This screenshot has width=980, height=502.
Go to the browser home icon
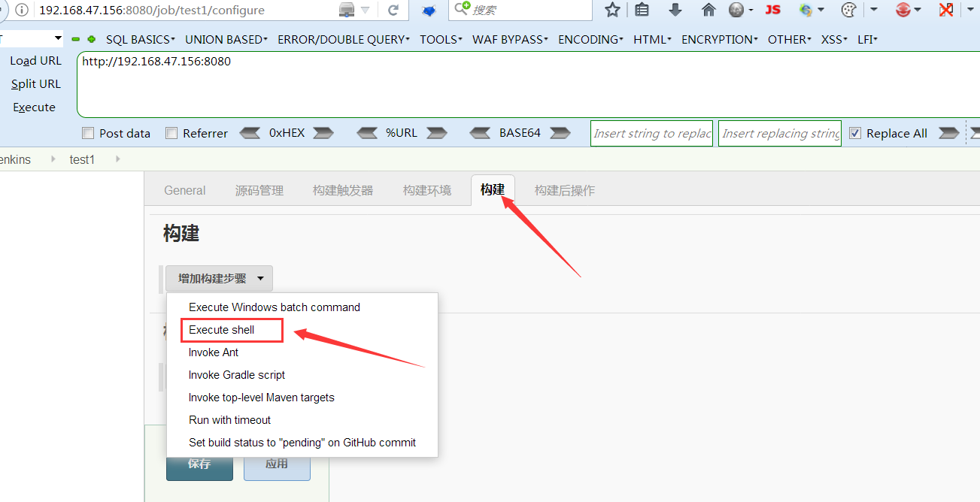tap(708, 10)
